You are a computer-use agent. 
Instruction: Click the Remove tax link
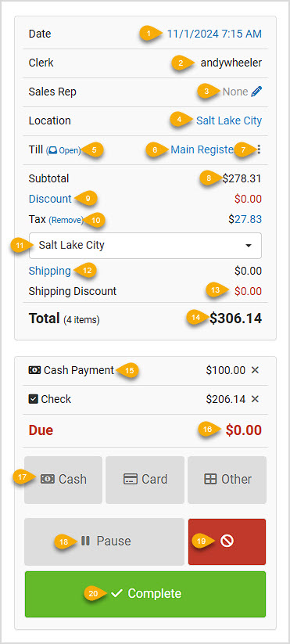[66, 220]
